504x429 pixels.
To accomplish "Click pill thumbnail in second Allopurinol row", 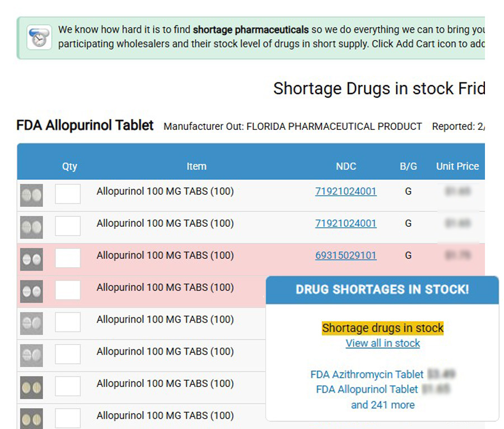I will (x=31, y=227).
